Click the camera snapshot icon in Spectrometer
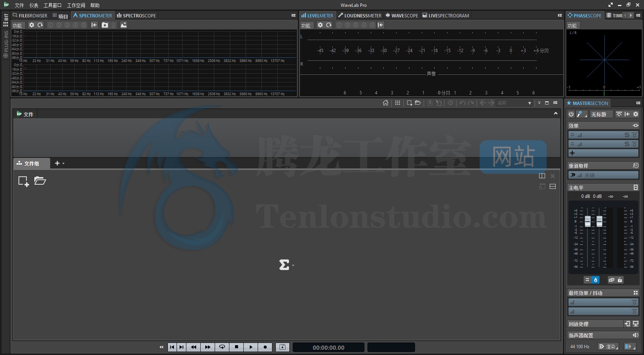 pos(105,25)
